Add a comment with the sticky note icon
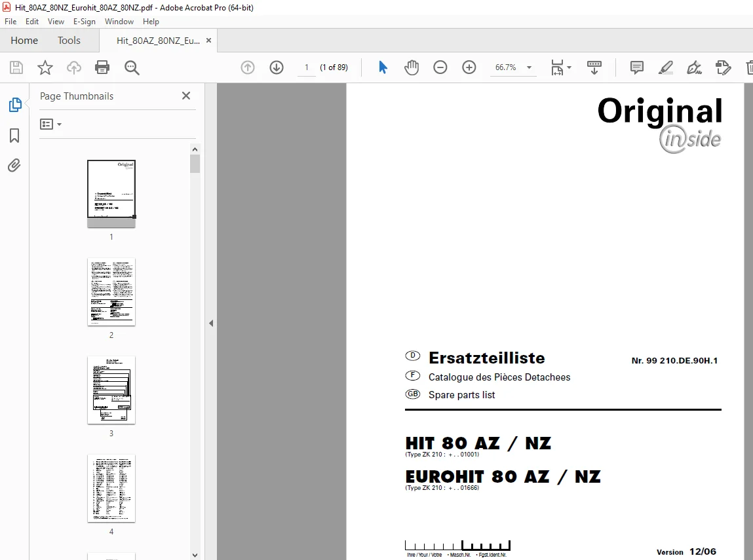The width and height of the screenshot is (753, 560). 637,67
